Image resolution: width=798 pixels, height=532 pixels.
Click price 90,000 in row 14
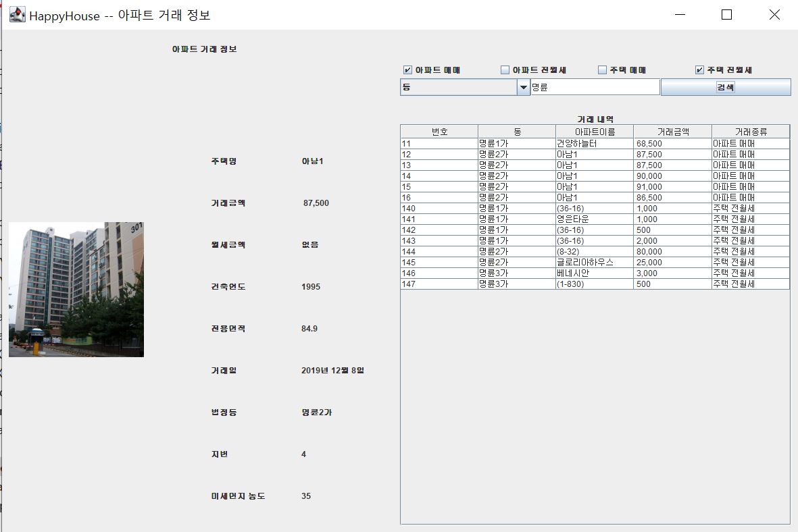[x=649, y=176]
